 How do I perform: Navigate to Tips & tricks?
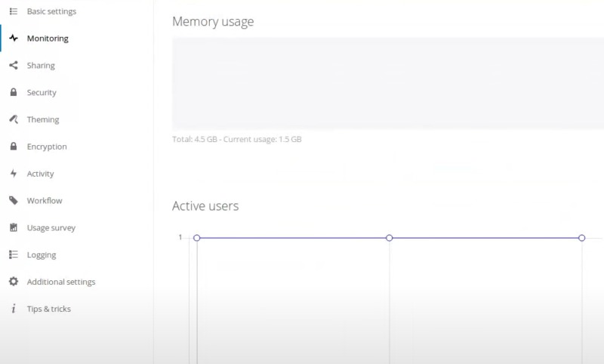click(x=48, y=309)
